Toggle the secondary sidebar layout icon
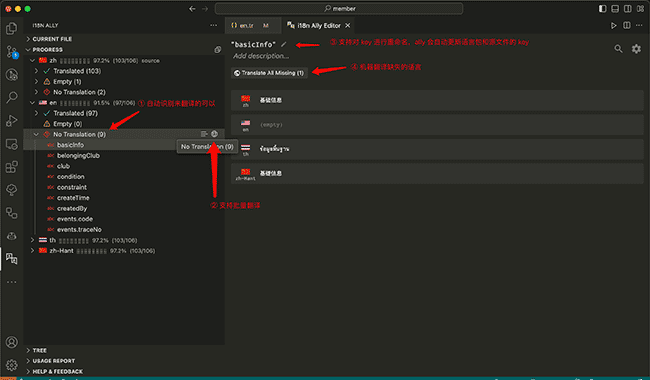Viewport: 650px width, 380px height. (628, 9)
